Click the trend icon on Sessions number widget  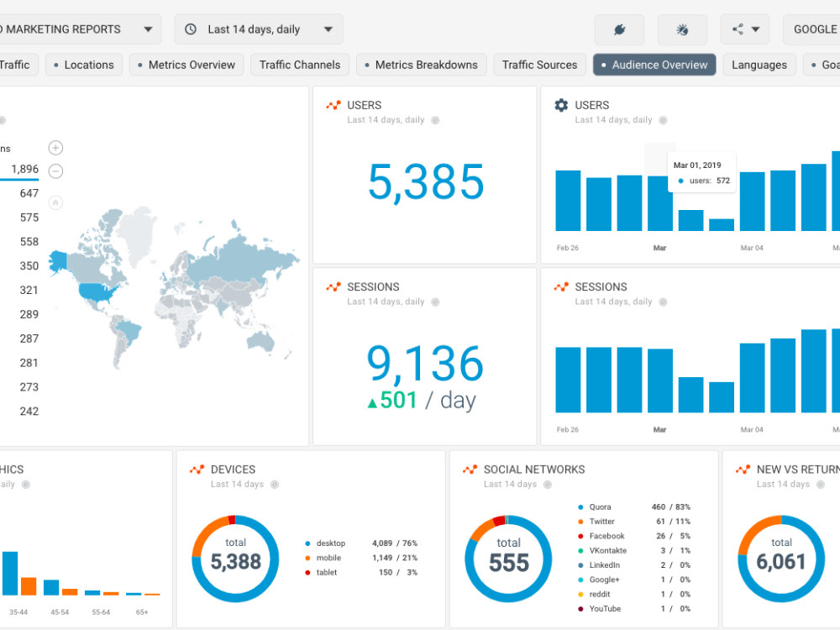(333, 287)
